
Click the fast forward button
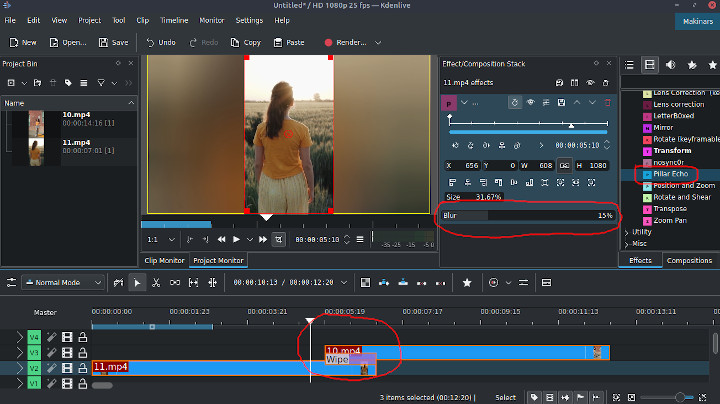point(263,239)
